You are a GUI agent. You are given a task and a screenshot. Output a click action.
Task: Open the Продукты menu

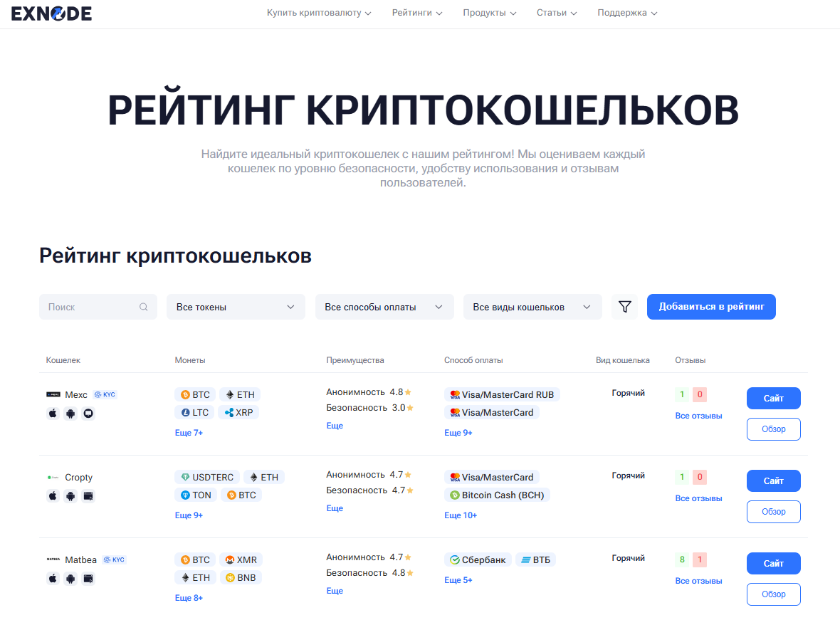489,12
